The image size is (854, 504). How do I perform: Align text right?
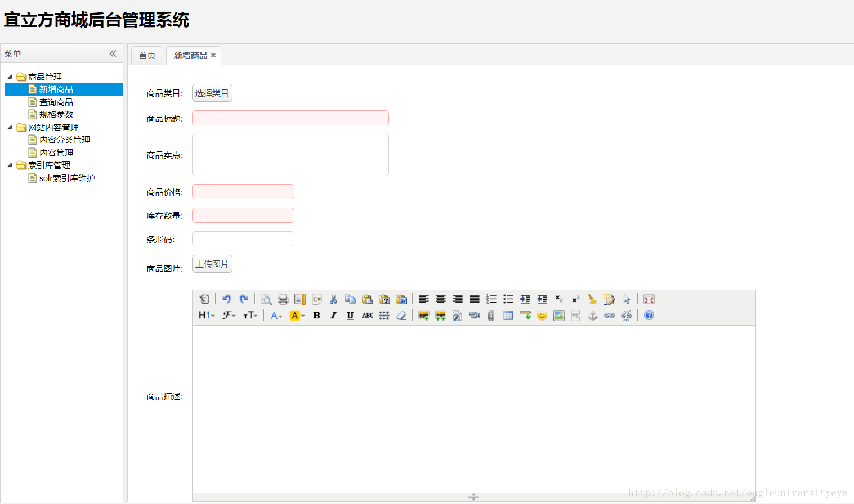[457, 299]
